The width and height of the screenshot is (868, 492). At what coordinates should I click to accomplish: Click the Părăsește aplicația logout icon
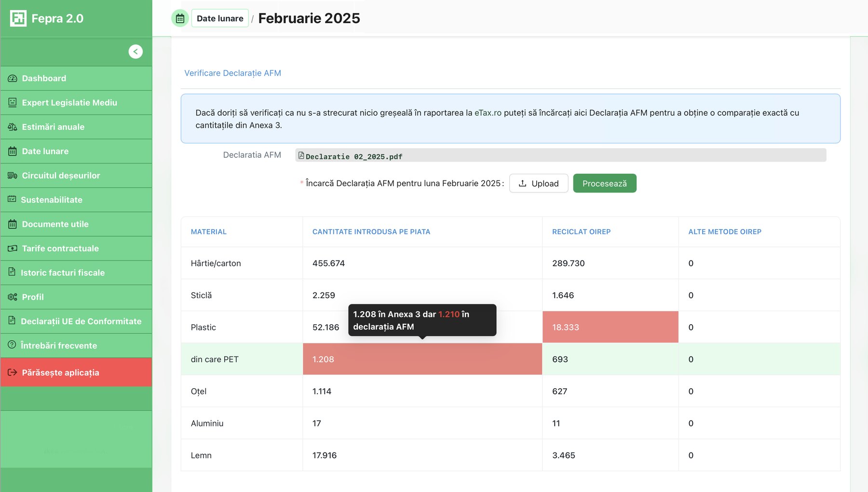tap(13, 372)
